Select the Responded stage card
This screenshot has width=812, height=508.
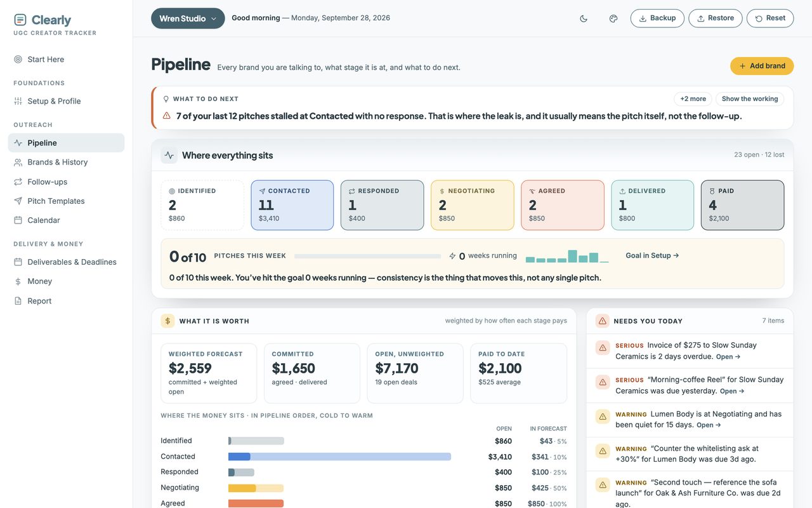click(383, 205)
